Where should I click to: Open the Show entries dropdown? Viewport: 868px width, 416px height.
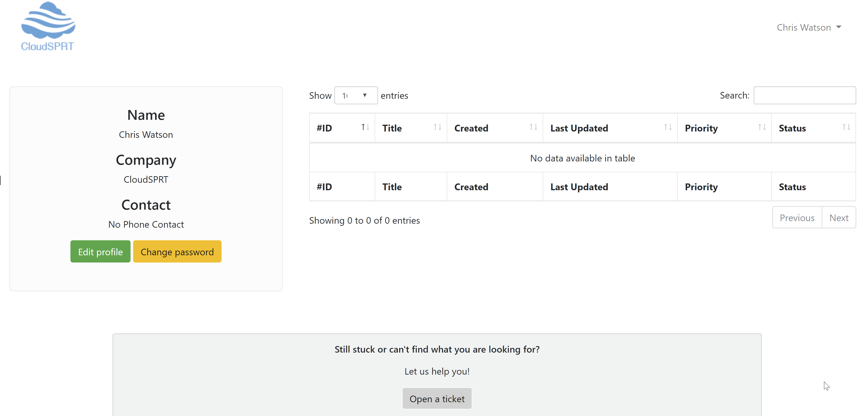coord(355,96)
